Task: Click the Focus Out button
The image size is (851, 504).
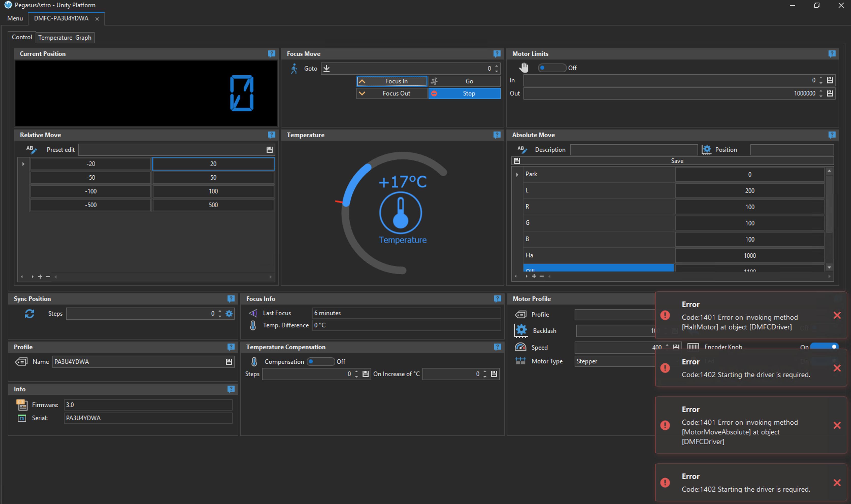Action: 392,93
